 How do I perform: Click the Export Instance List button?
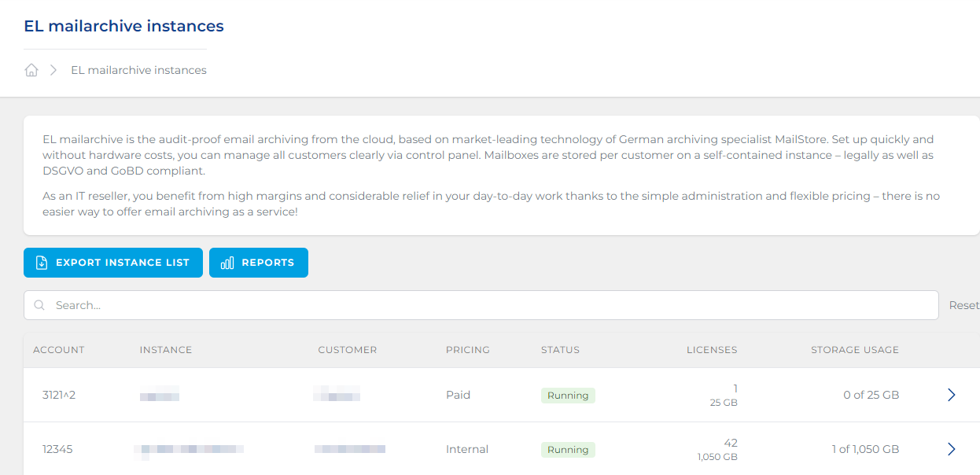(x=113, y=263)
